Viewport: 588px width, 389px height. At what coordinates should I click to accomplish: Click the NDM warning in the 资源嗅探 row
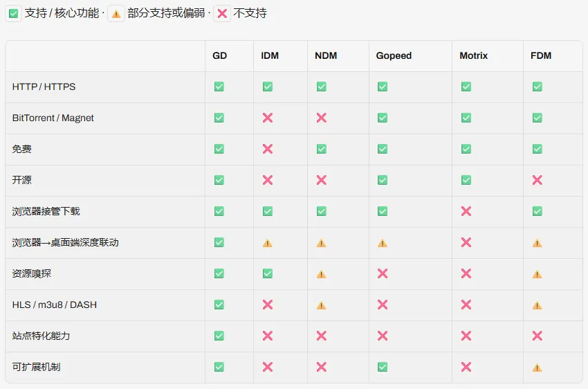tap(322, 274)
